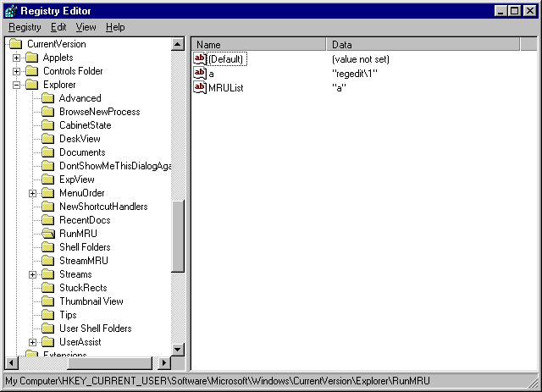Collapse the Explorer key

point(16,85)
